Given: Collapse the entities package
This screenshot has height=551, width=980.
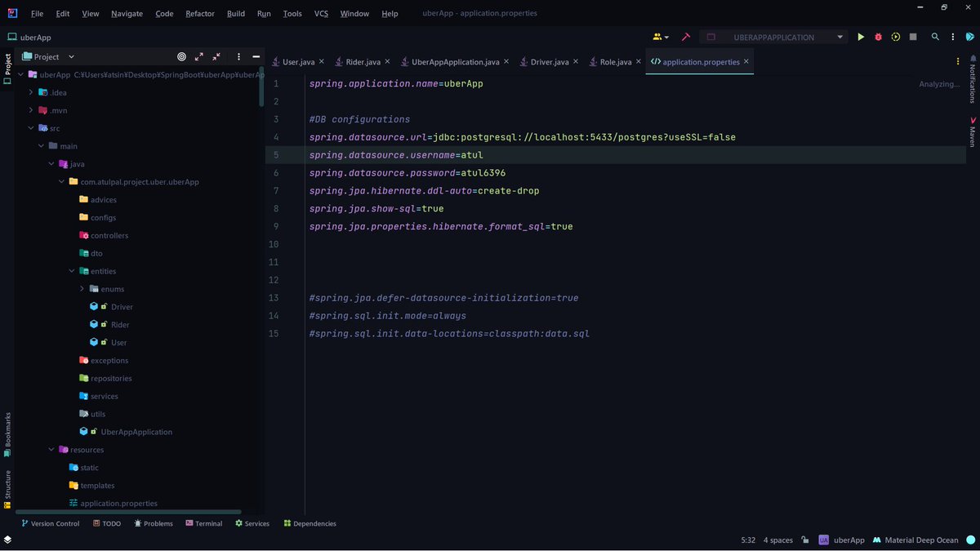Looking at the screenshot, I should 72,271.
